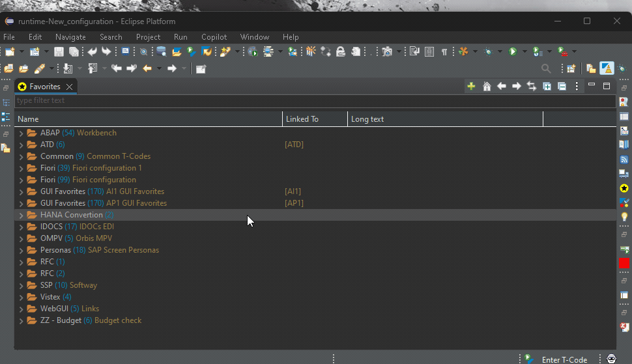Select the Favorites view tab
The image size is (632, 364).
[45, 87]
